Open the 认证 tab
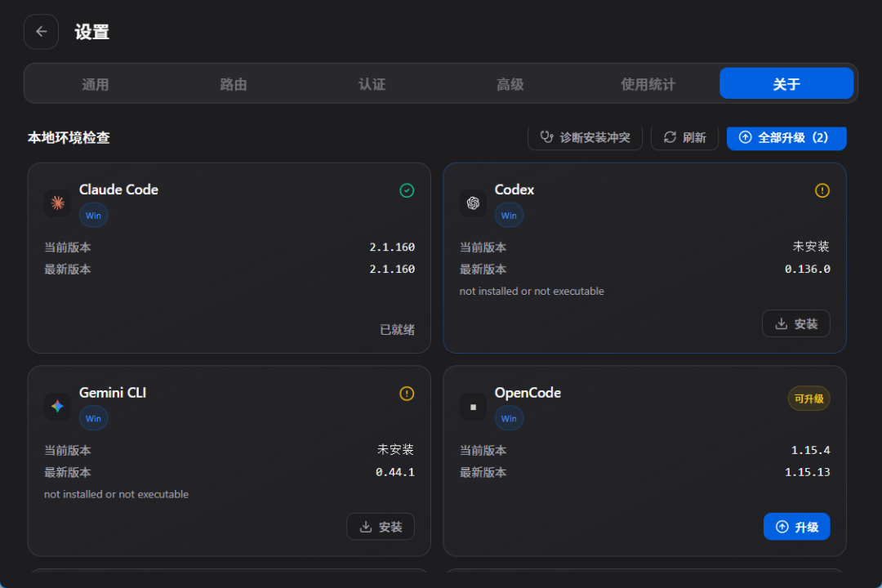 click(x=372, y=84)
